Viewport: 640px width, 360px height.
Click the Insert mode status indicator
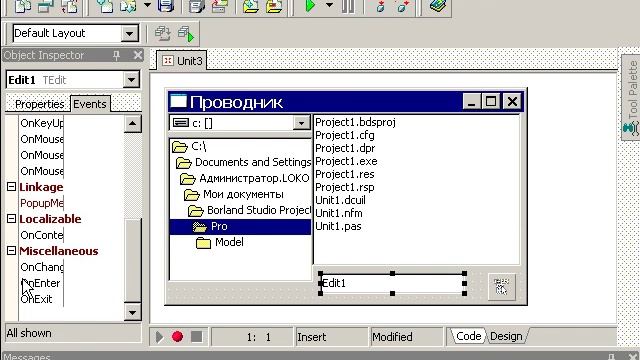(x=331, y=337)
